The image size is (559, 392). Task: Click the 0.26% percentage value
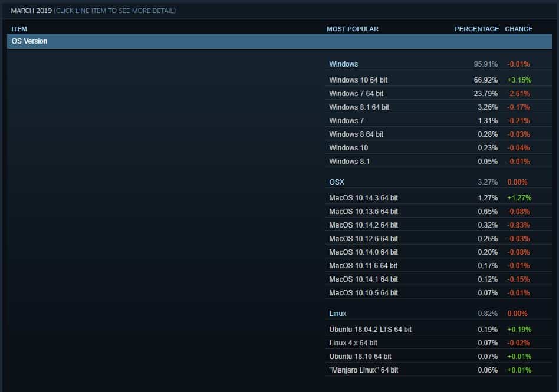coord(488,239)
